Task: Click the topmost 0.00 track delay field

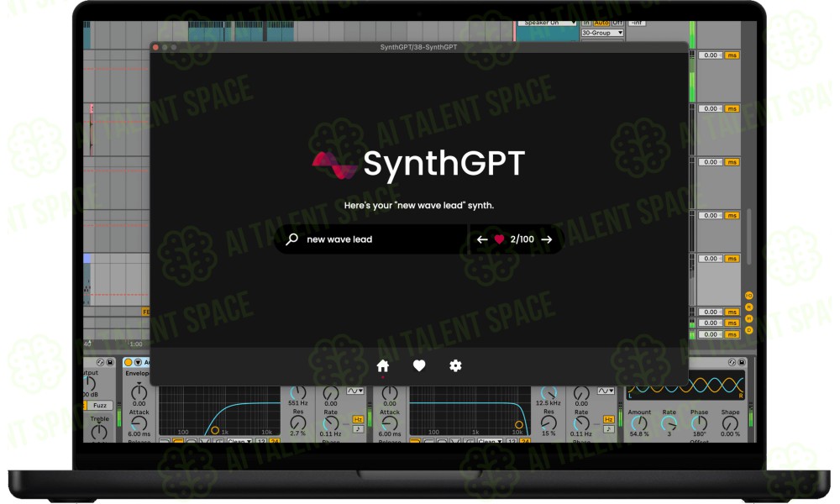Action: 711,55
